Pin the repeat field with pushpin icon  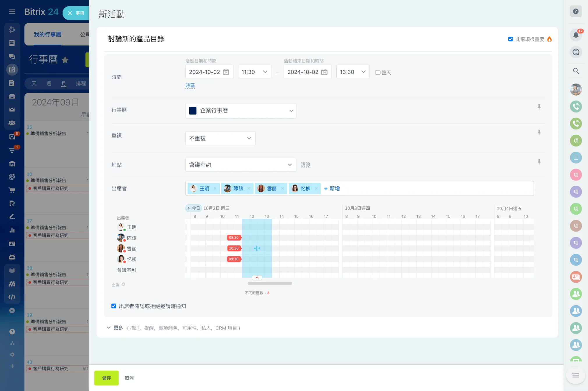click(x=539, y=132)
